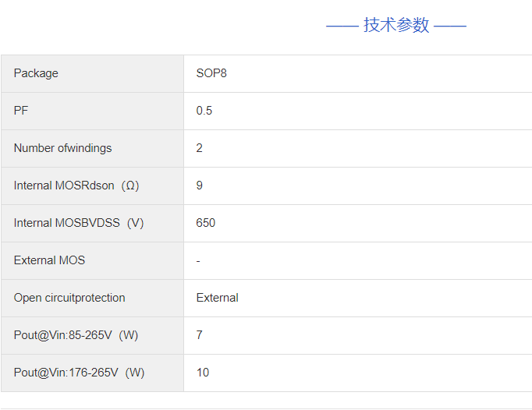Viewport: 532px width, 410px height.
Task: Click the dash value for External MOS
Action: (198, 260)
